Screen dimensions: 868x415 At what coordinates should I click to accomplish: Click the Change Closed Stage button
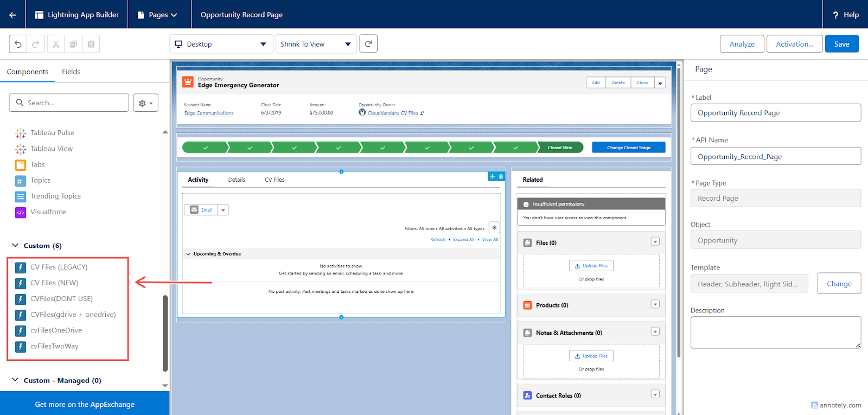click(629, 148)
